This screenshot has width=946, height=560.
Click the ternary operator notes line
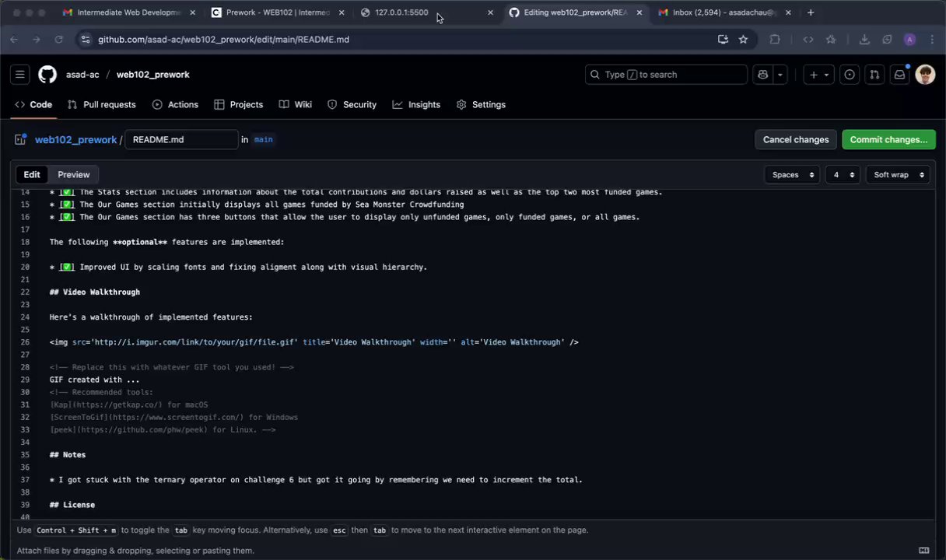(316, 480)
